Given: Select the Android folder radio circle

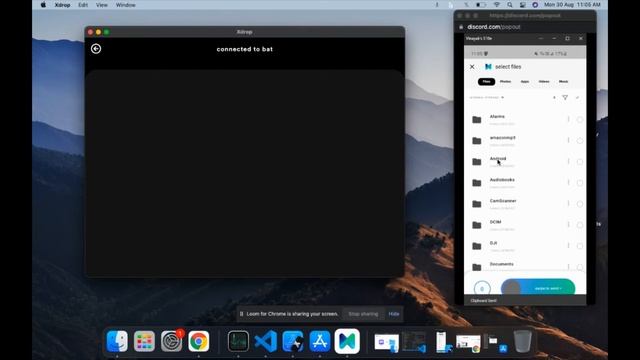Looking at the screenshot, I should pyautogui.click(x=580, y=162).
